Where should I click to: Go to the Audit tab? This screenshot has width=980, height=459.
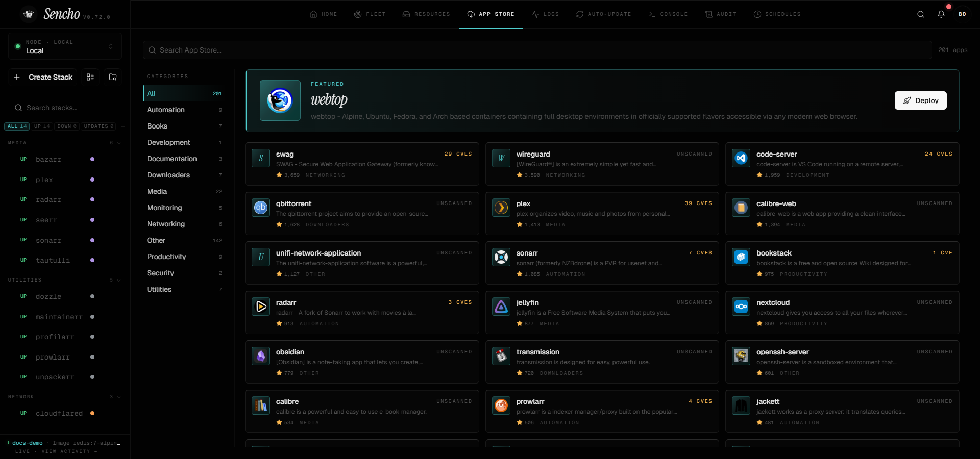pyautogui.click(x=721, y=14)
